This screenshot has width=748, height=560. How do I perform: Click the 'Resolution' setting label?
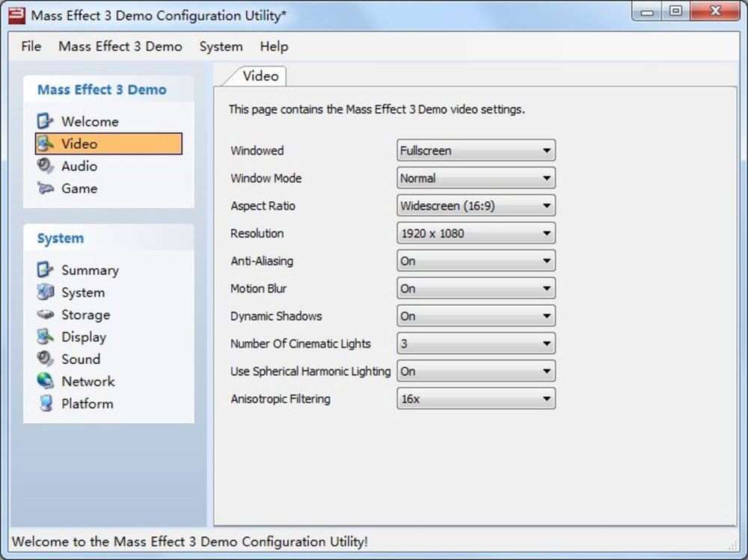pos(257,233)
